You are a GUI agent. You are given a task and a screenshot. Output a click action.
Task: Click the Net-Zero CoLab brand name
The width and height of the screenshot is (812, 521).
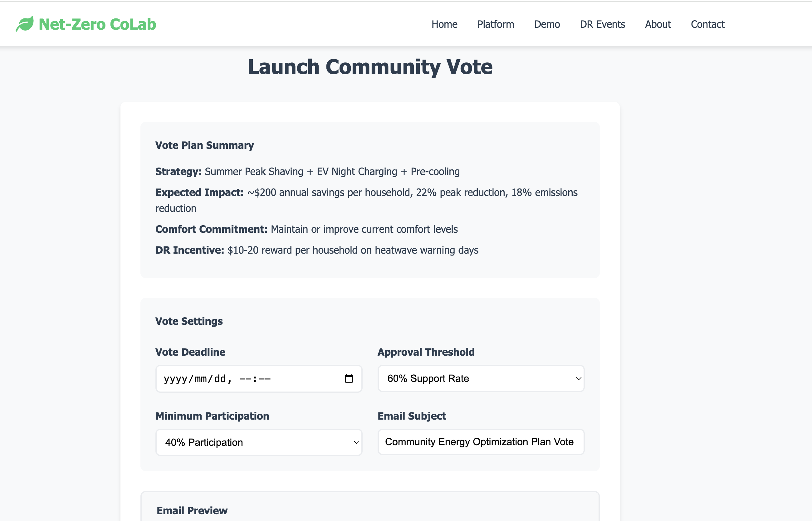(x=97, y=24)
